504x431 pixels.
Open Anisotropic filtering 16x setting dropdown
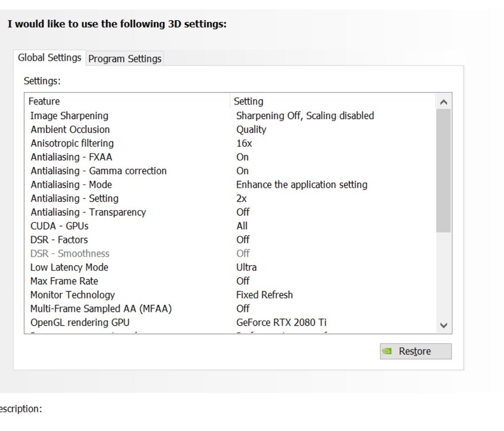244,143
